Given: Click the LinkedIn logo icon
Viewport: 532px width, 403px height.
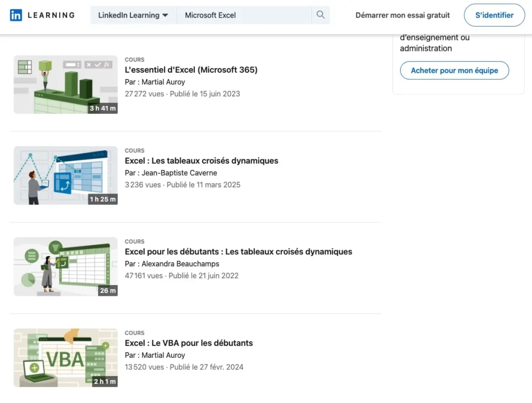Looking at the screenshot, I should pyautogui.click(x=16, y=15).
